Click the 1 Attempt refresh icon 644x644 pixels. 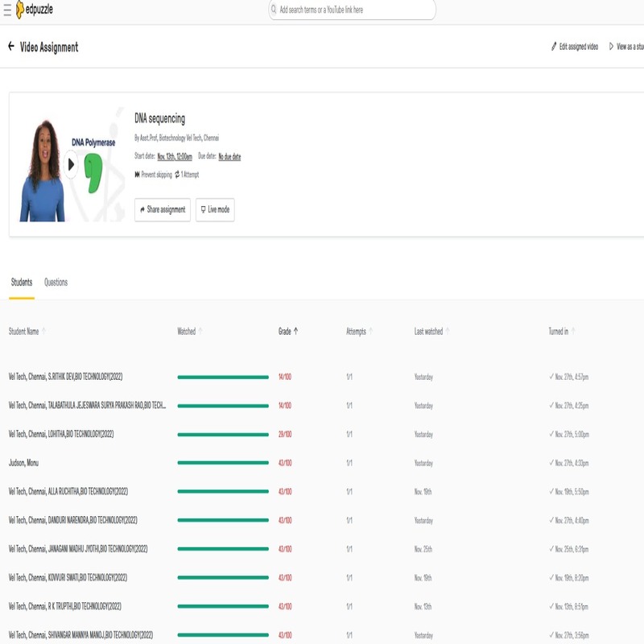tap(177, 175)
